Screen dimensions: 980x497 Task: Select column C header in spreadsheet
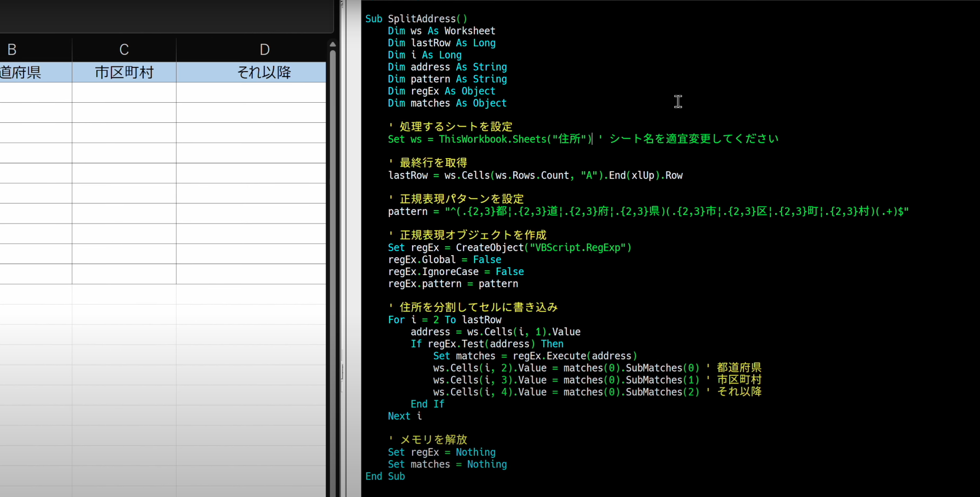point(124,50)
